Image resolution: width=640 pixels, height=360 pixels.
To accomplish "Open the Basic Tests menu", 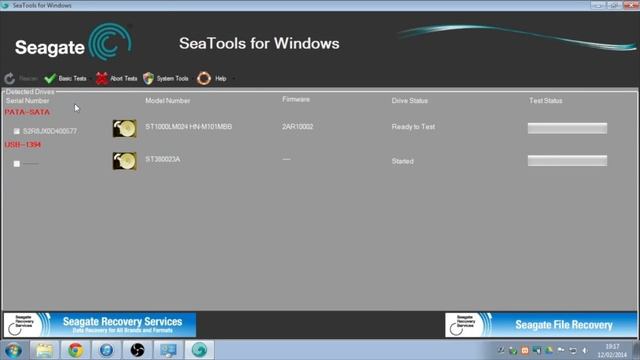I will pos(72,78).
